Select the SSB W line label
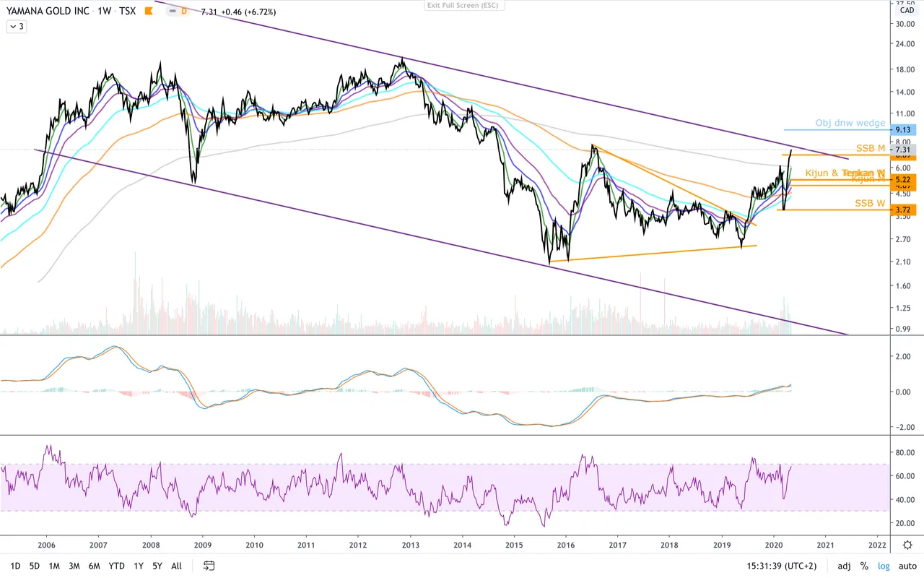 coord(870,203)
